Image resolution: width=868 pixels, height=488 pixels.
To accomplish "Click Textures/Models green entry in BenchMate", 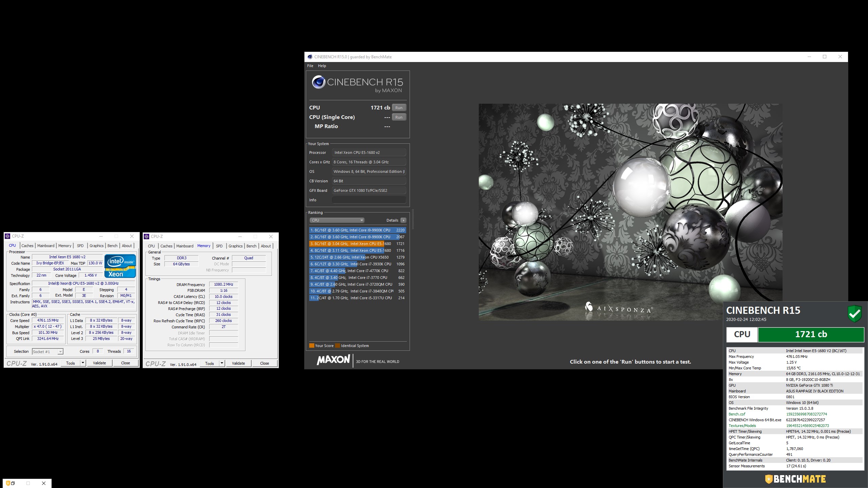I will [x=742, y=426].
